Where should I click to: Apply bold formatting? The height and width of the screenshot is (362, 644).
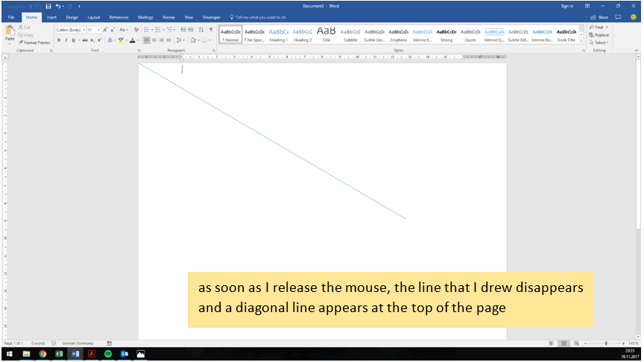(59, 40)
